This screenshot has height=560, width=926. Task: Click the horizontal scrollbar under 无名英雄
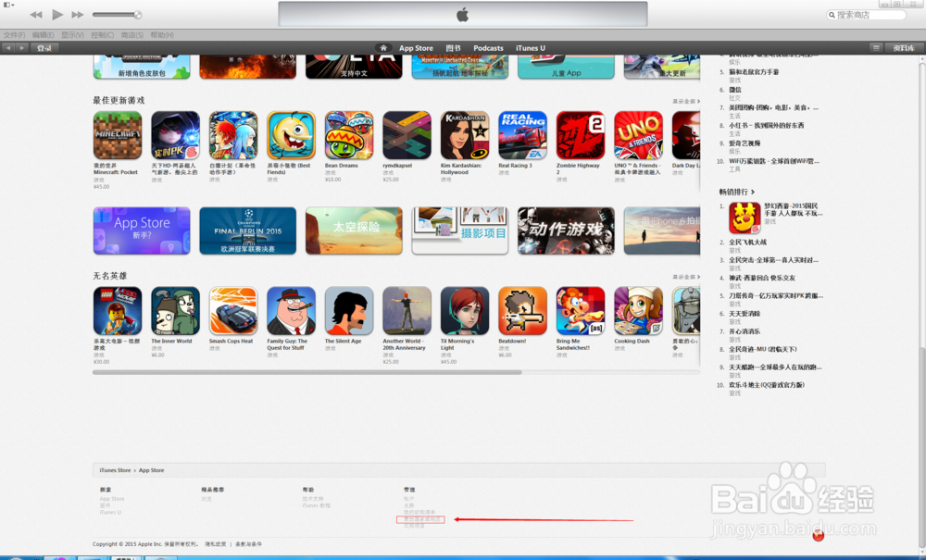(307, 372)
